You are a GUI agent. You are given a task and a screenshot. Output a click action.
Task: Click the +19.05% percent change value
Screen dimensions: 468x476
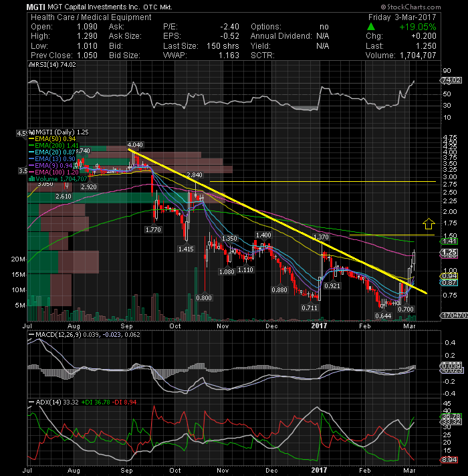tap(418, 27)
